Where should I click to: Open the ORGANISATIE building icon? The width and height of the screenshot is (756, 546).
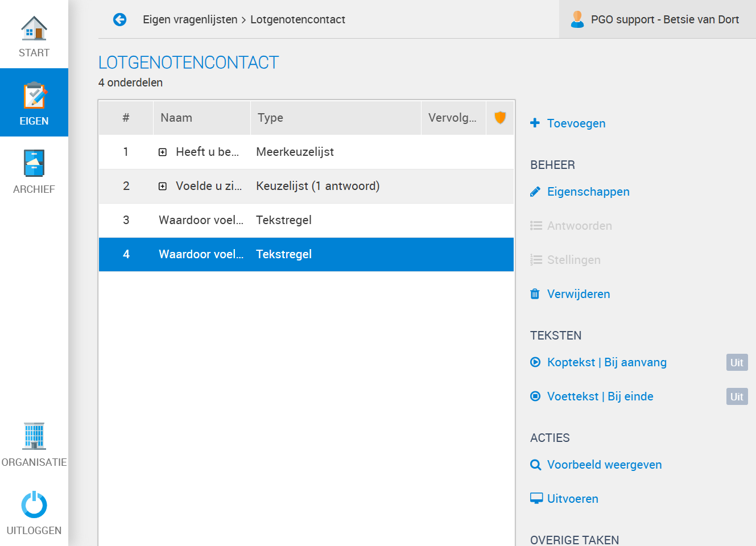coord(34,436)
